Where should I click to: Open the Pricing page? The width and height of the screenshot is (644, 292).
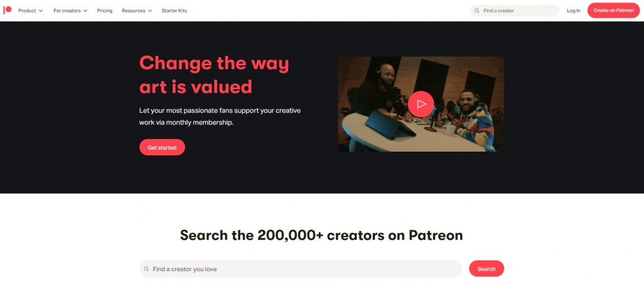click(x=104, y=11)
